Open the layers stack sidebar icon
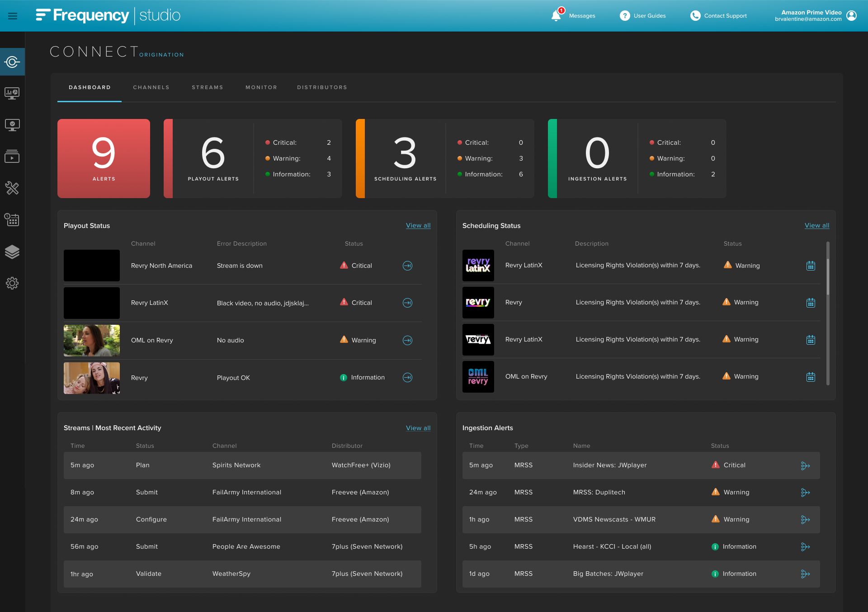868x612 pixels. coord(12,252)
